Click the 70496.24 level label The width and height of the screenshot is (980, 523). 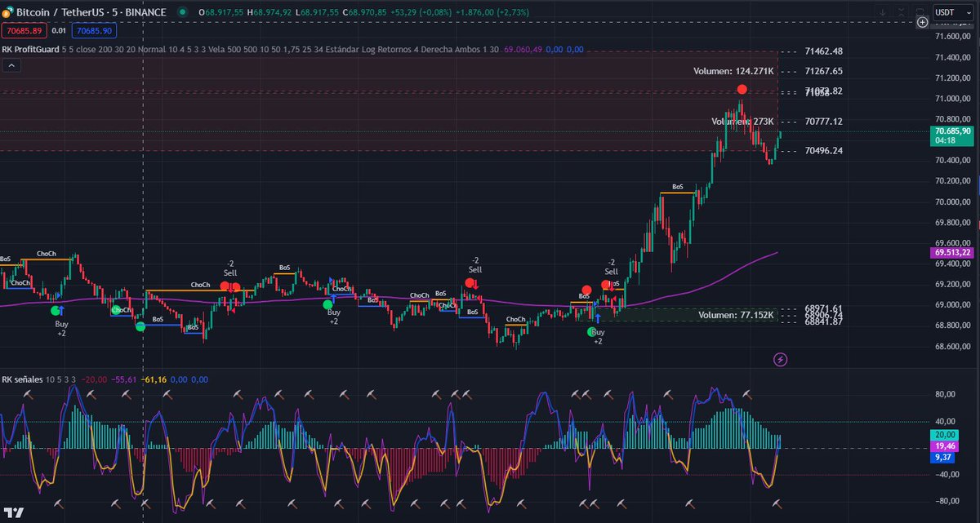(x=822, y=151)
